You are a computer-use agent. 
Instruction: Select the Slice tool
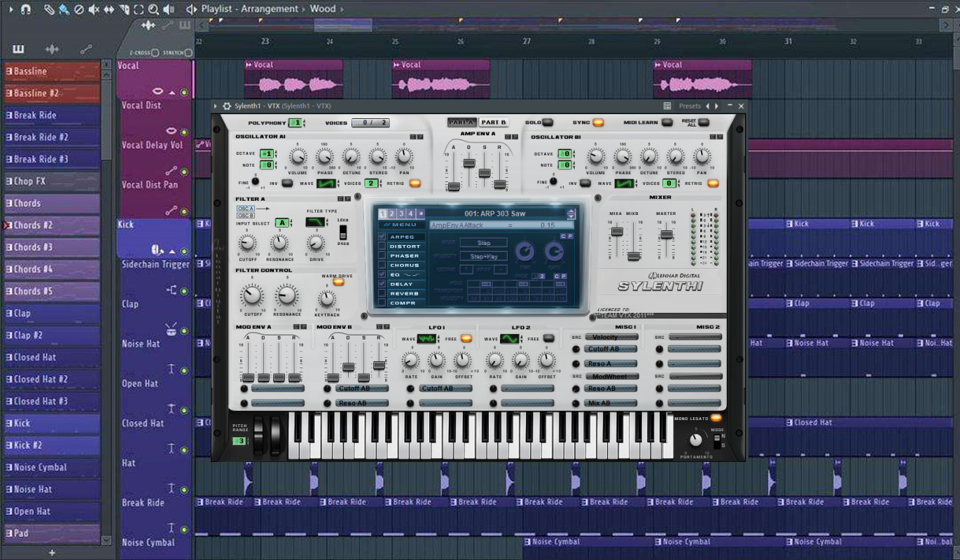pyautogui.click(x=124, y=9)
